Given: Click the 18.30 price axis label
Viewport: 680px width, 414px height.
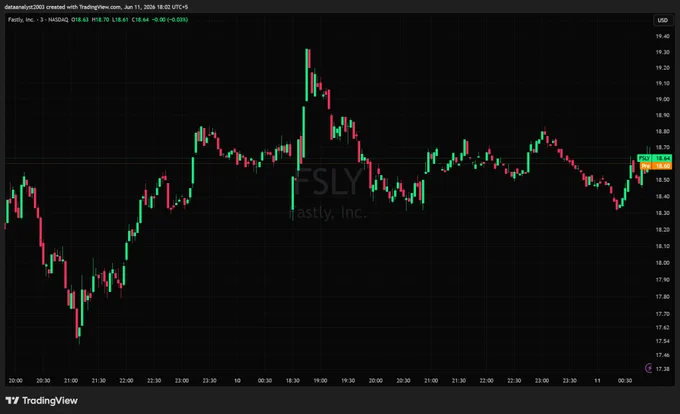Looking at the screenshot, I should point(662,213).
